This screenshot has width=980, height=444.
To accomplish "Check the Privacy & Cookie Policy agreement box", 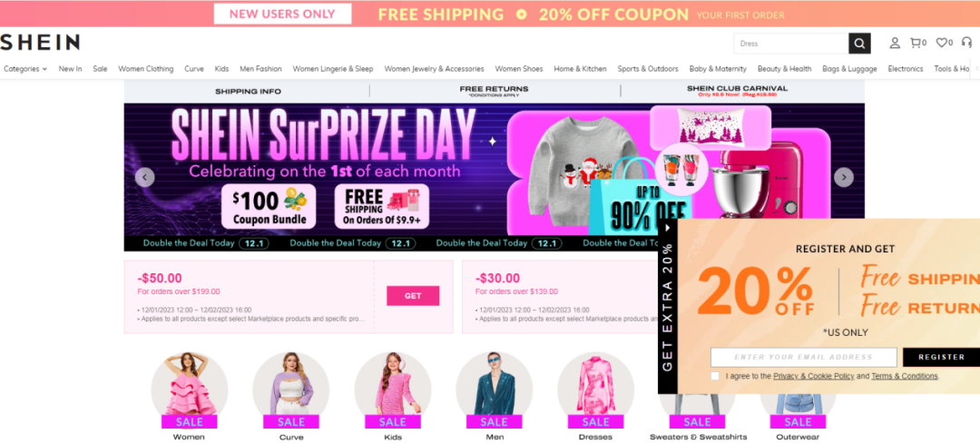I will pos(715,376).
